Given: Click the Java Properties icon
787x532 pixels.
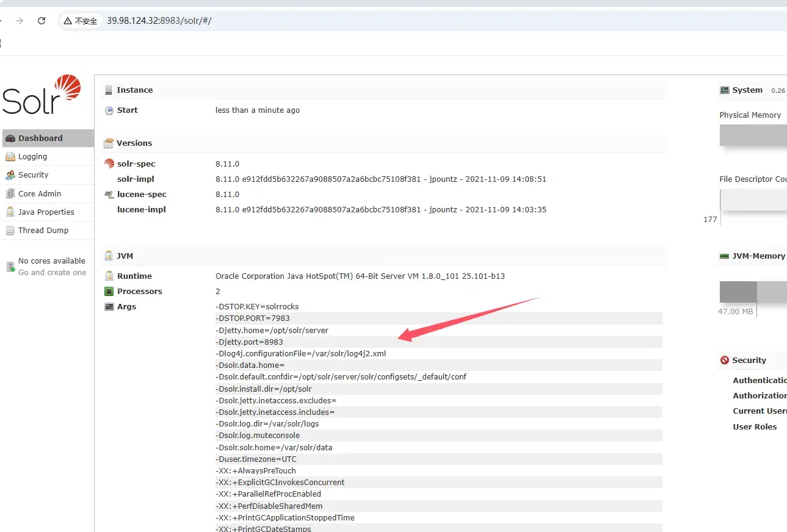Looking at the screenshot, I should point(10,212).
